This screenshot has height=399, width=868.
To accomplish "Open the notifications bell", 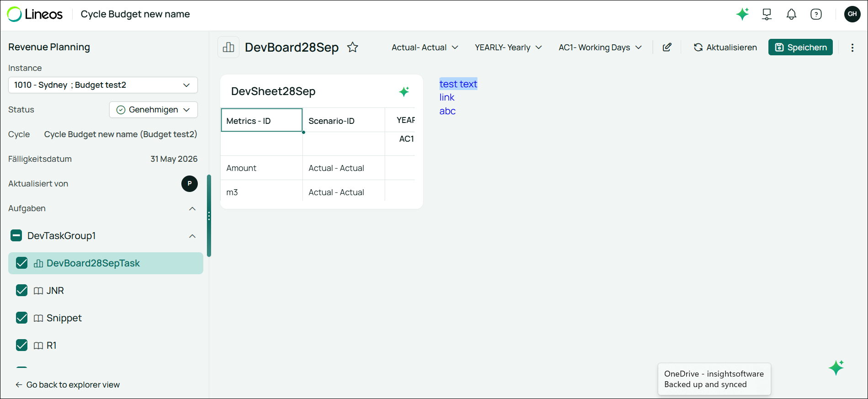I will click(791, 14).
